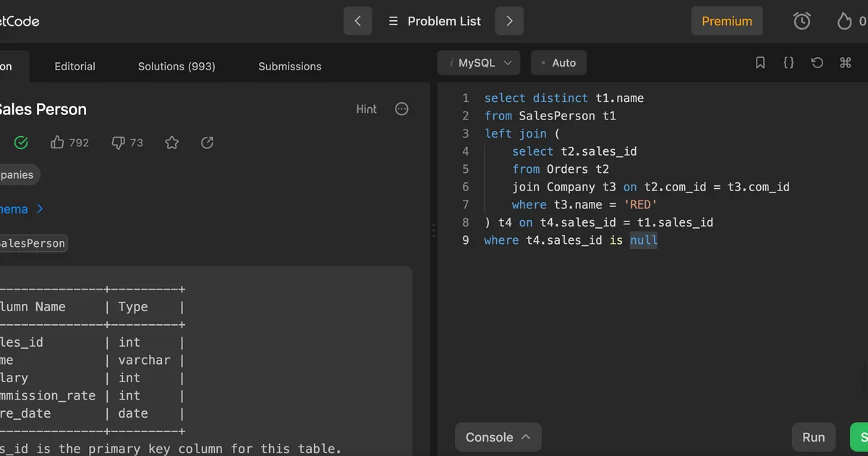868x456 pixels.
Task: Run the SQL query
Action: 813,437
